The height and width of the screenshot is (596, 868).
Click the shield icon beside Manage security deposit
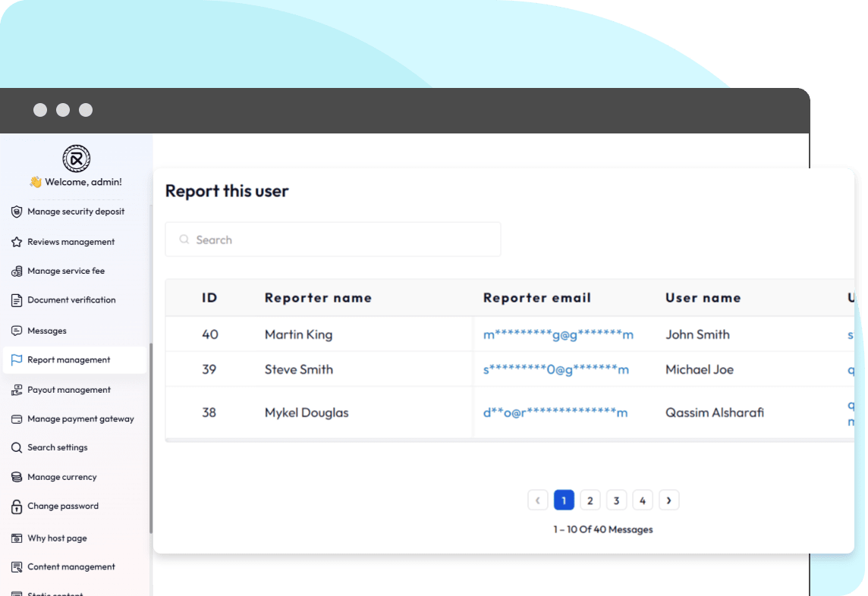(17, 212)
